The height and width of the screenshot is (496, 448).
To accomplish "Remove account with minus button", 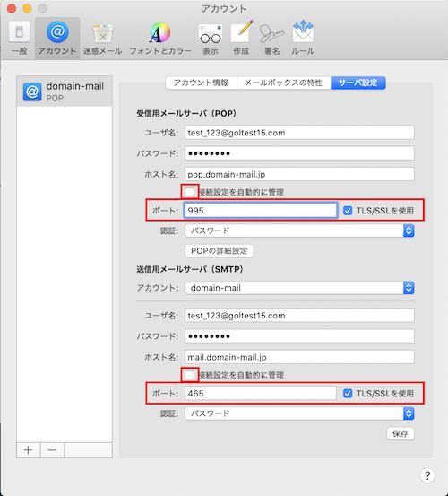I will pos(52,449).
